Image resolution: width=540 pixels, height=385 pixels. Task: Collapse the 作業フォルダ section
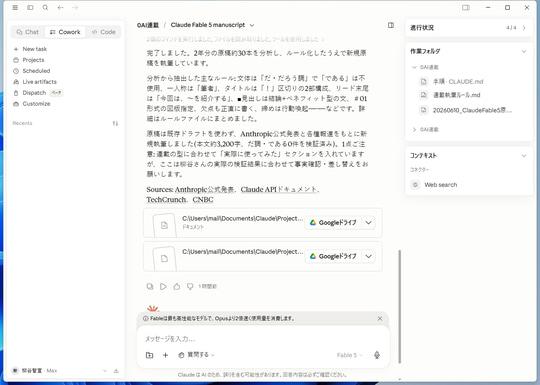pyautogui.click(x=524, y=52)
